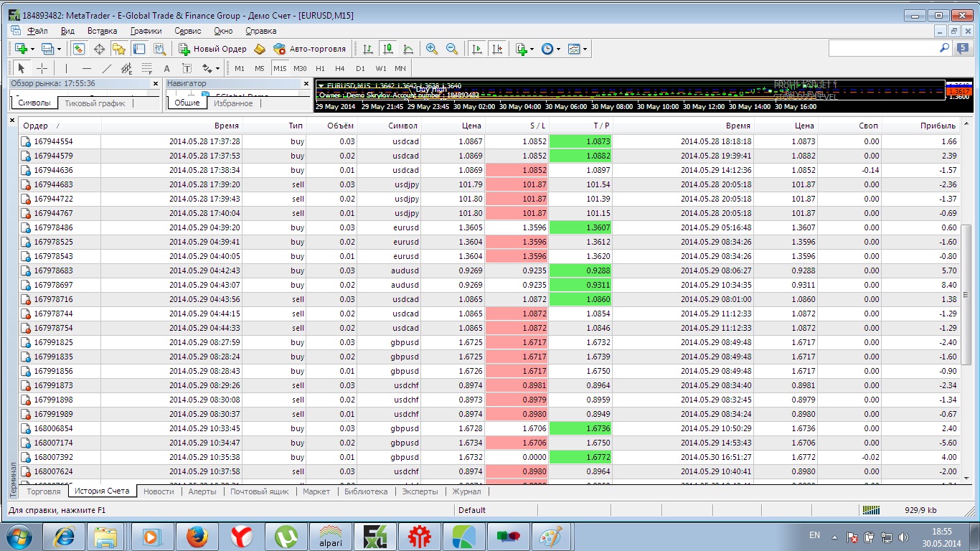Select the trendline drawing tool

point(107,68)
